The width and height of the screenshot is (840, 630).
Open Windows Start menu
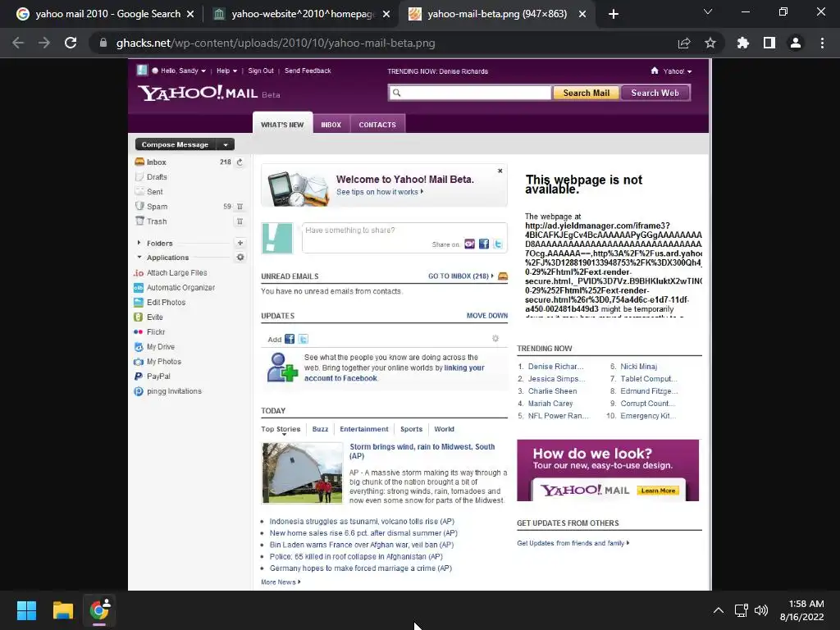[x=26, y=610]
